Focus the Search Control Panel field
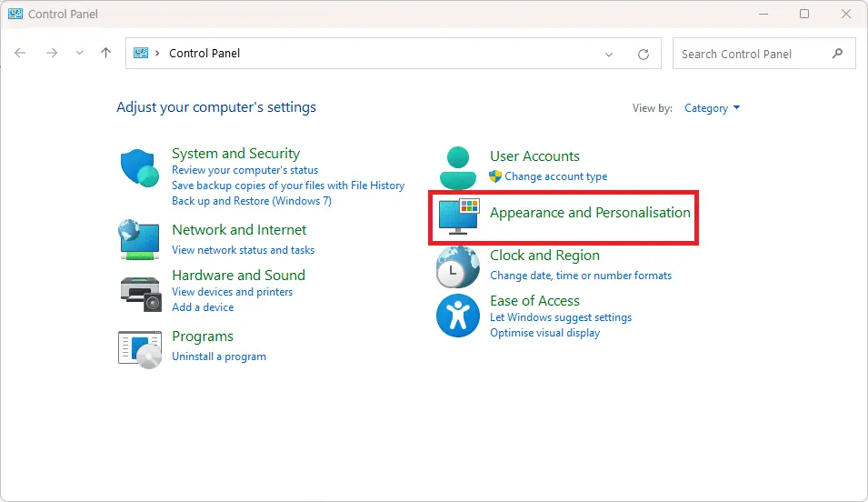 click(763, 53)
